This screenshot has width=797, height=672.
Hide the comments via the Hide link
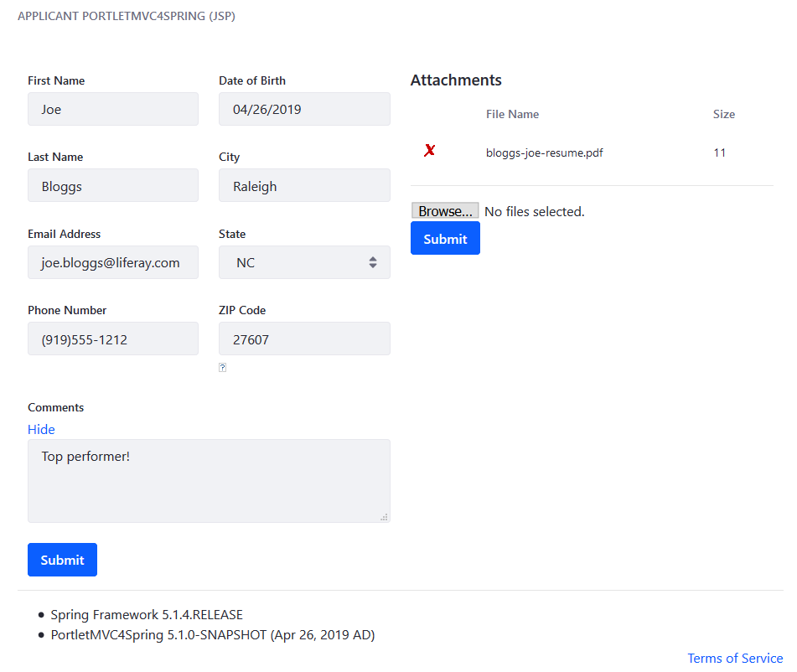41,430
